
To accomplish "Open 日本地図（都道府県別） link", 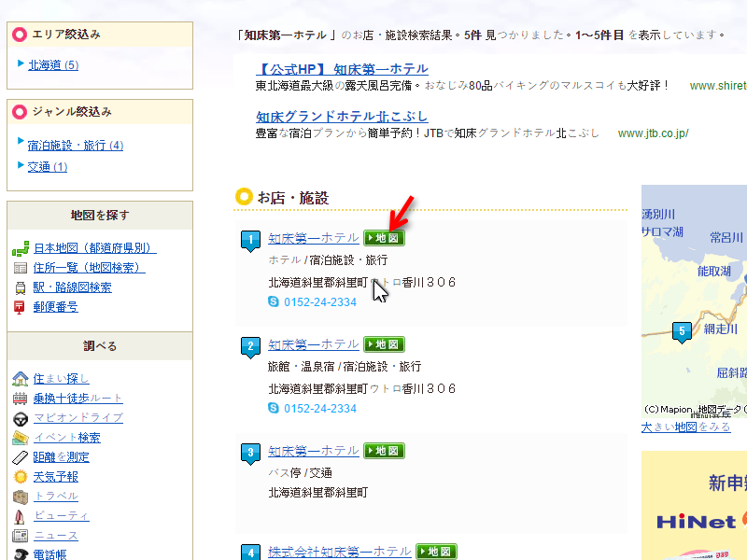I will pyautogui.click(x=95, y=248).
